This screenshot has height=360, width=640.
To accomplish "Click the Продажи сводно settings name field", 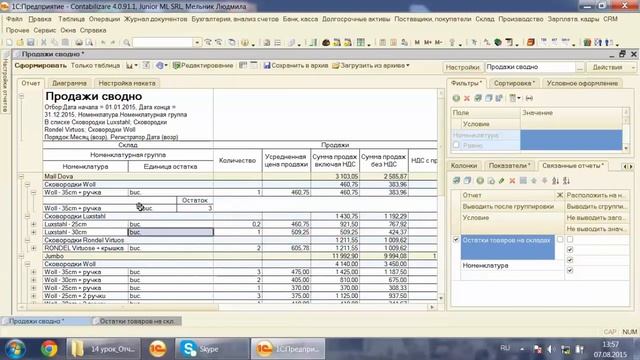I will point(530,67).
